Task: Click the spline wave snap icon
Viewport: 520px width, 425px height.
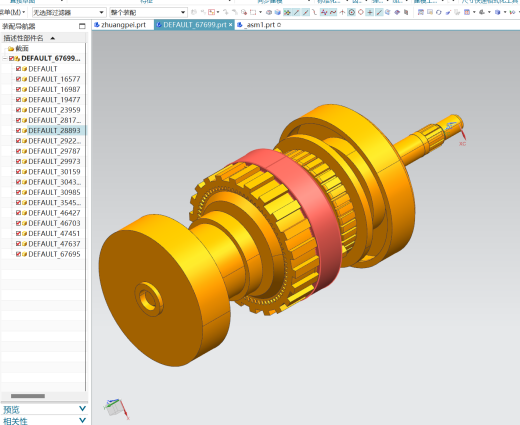Action: 333,12
